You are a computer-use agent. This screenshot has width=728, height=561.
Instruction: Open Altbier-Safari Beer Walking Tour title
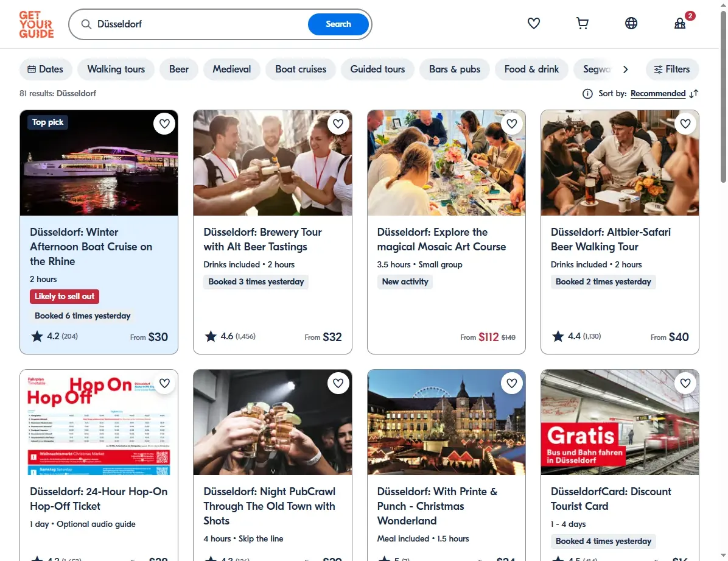(x=611, y=239)
